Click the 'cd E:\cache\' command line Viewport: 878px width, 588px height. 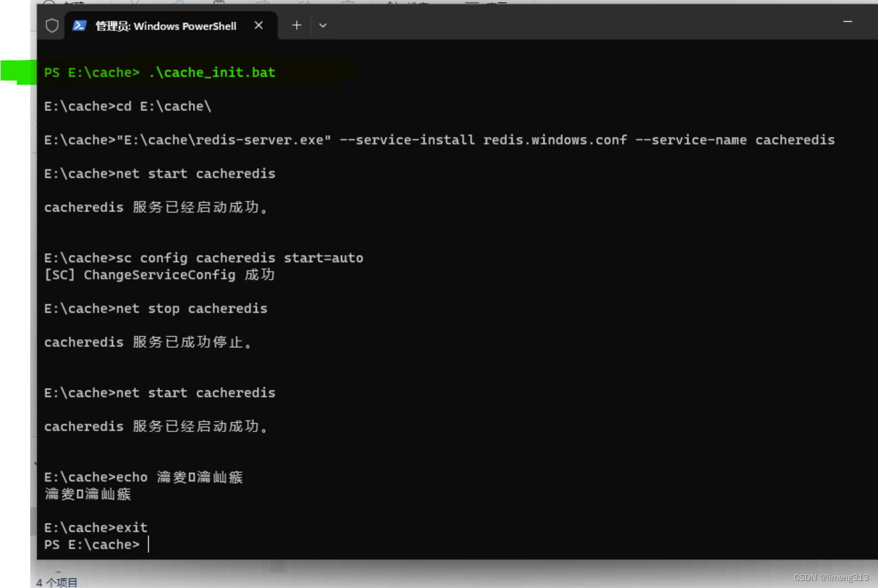[128, 106]
